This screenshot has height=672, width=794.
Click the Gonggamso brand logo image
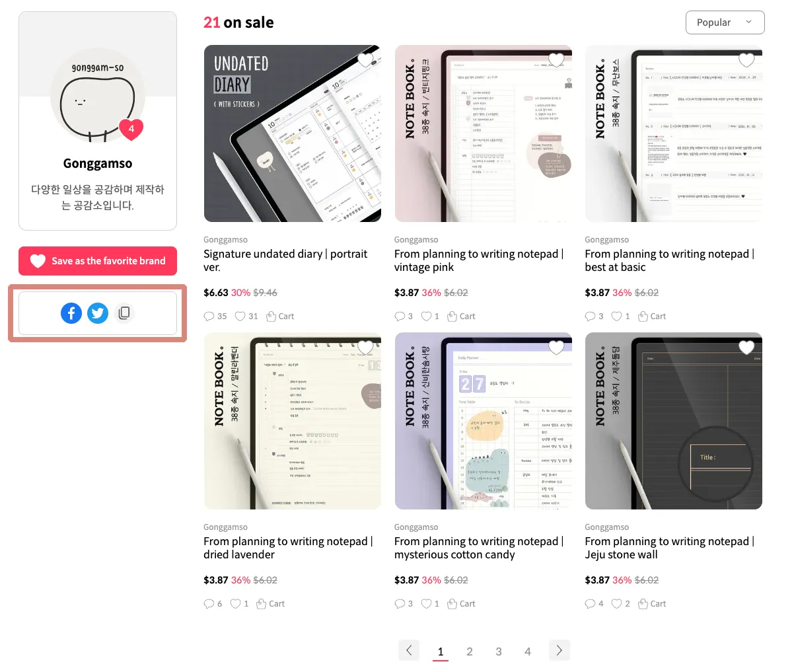click(98, 97)
